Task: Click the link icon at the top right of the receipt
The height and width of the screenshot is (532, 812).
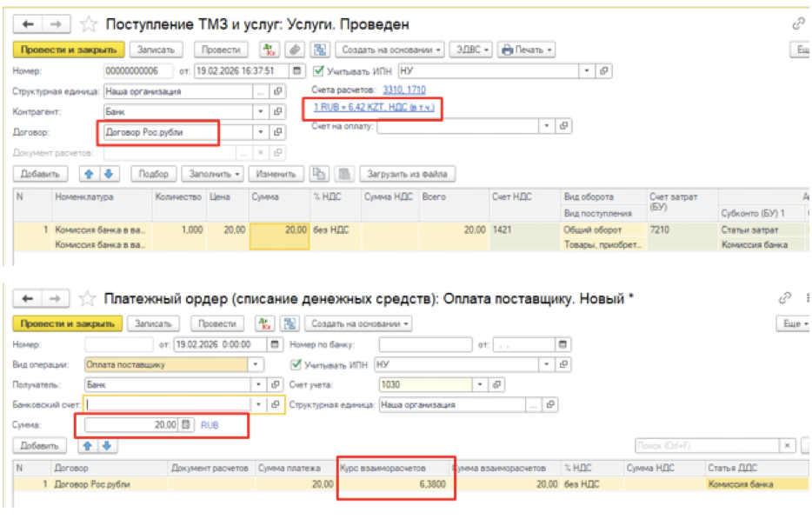Action: point(798,24)
